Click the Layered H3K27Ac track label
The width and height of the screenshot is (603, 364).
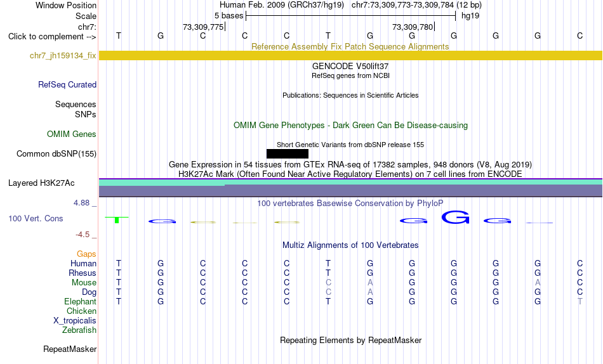click(41, 183)
